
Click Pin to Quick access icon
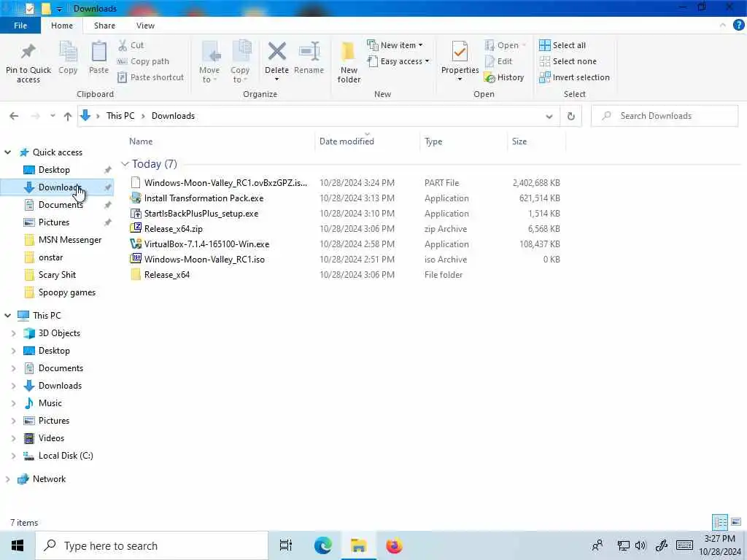pyautogui.click(x=28, y=52)
